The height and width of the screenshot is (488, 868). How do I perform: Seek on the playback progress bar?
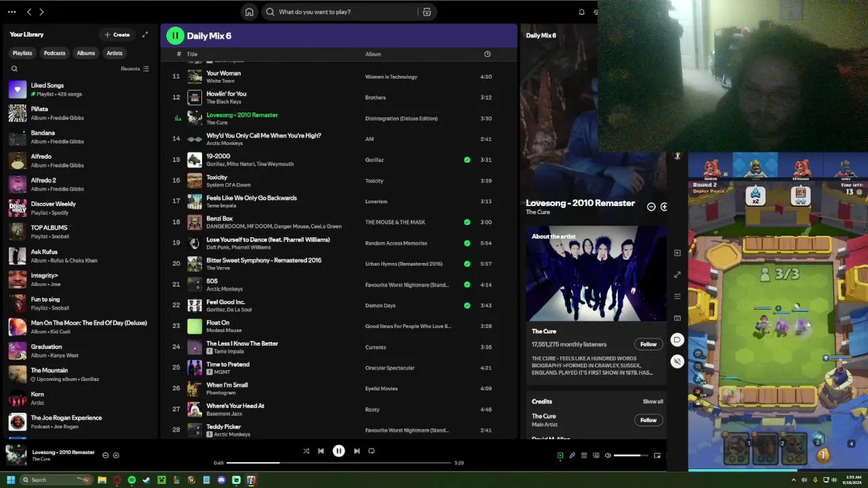(x=338, y=463)
